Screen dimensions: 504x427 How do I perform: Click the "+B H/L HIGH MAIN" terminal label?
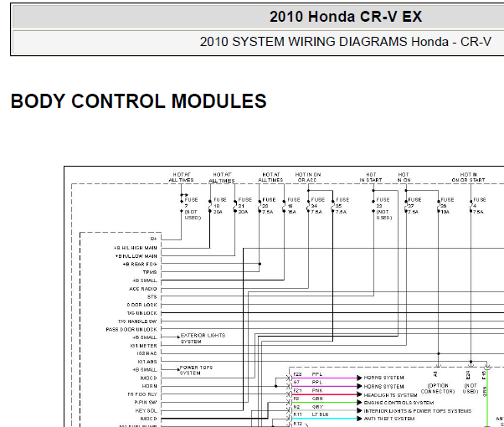tap(136, 248)
